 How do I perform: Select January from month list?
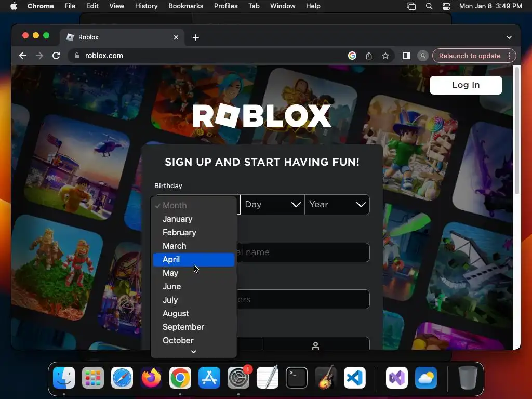click(x=194, y=219)
